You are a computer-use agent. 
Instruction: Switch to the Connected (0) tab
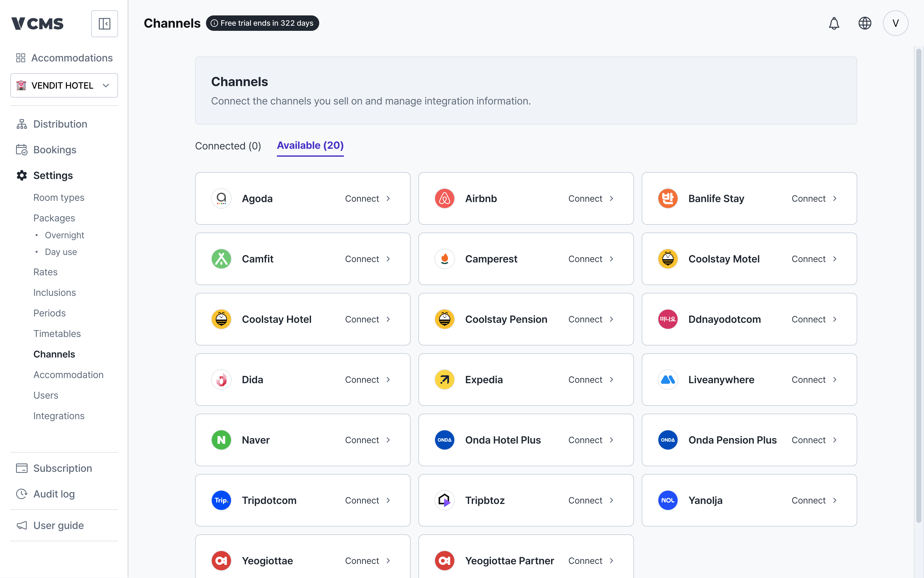pyautogui.click(x=228, y=146)
